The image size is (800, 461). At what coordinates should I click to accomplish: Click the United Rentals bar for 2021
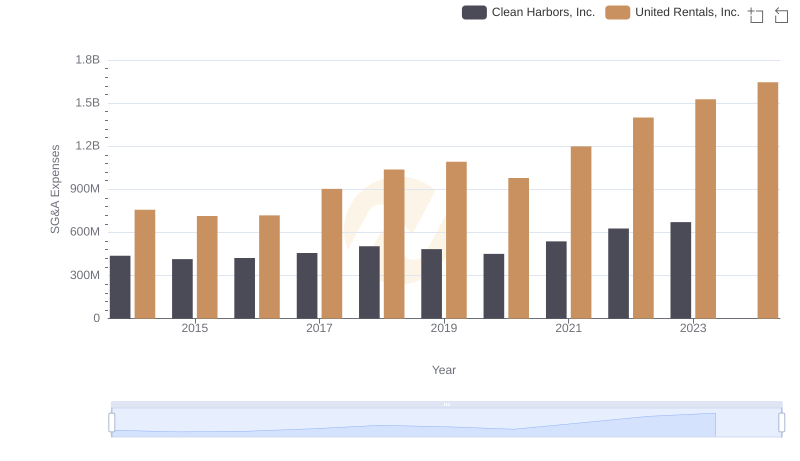click(581, 233)
